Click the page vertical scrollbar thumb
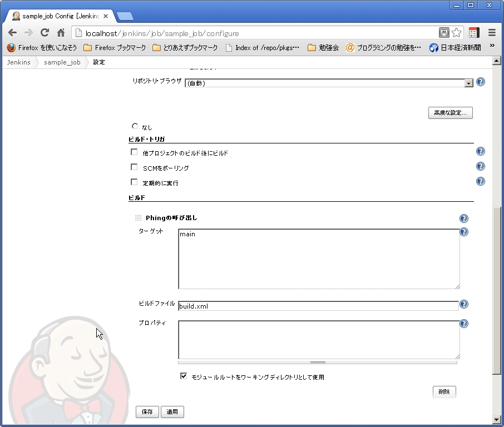Screen dimensions: 504x427 tap(497, 291)
